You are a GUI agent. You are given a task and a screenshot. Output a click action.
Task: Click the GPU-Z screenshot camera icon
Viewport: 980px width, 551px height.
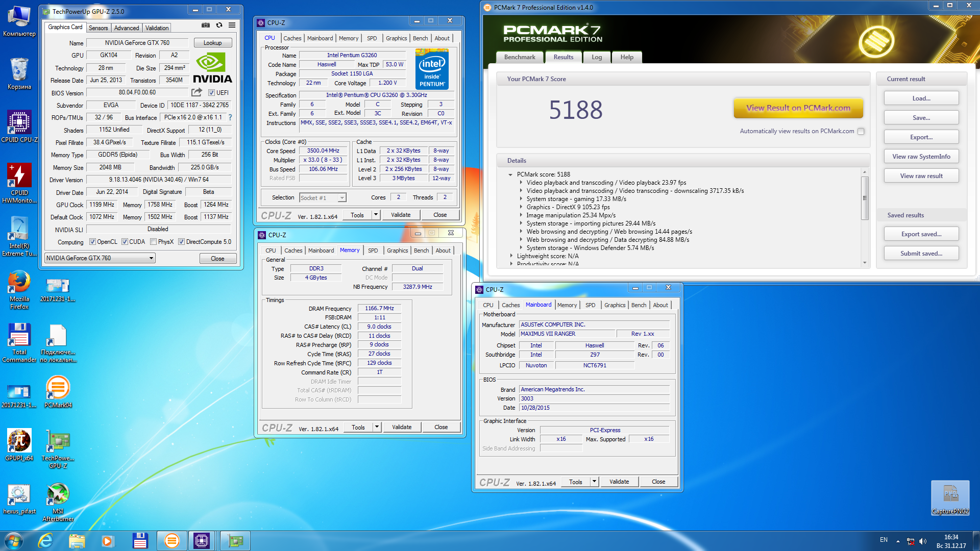point(205,25)
